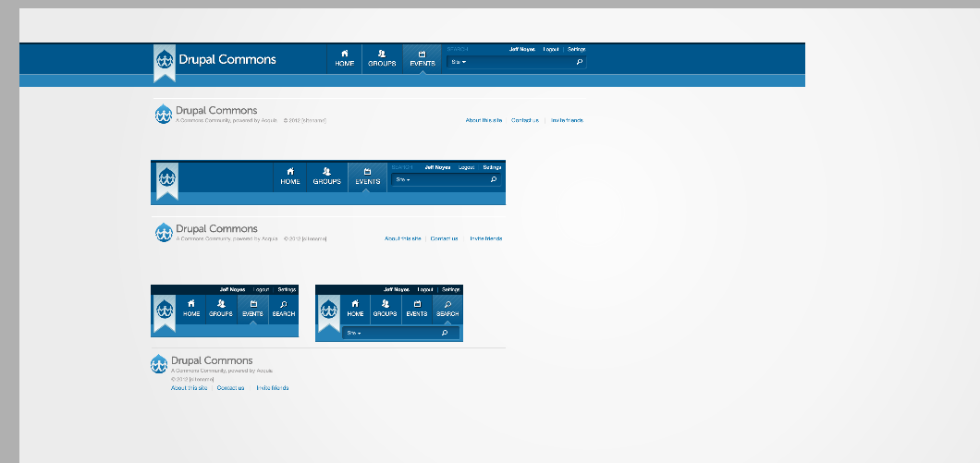The height and width of the screenshot is (463, 980).
Task: Open About this site in the middle footer
Action: pyautogui.click(x=402, y=238)
